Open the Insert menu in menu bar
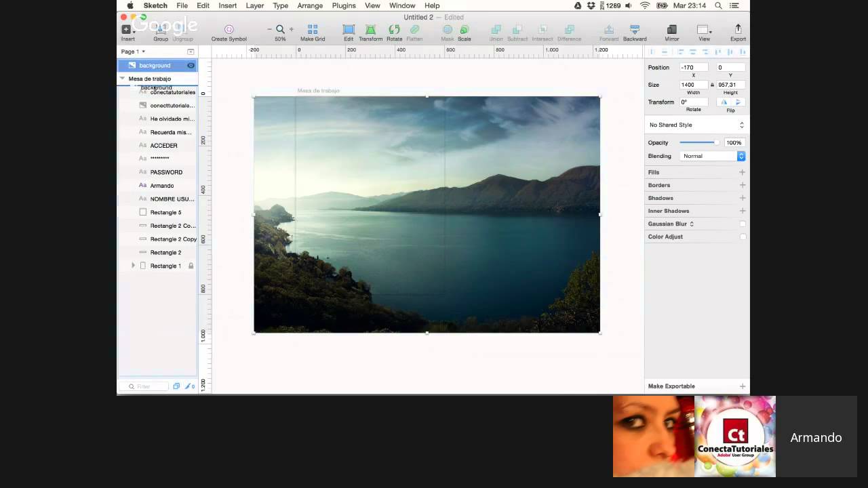 point(228,5)
